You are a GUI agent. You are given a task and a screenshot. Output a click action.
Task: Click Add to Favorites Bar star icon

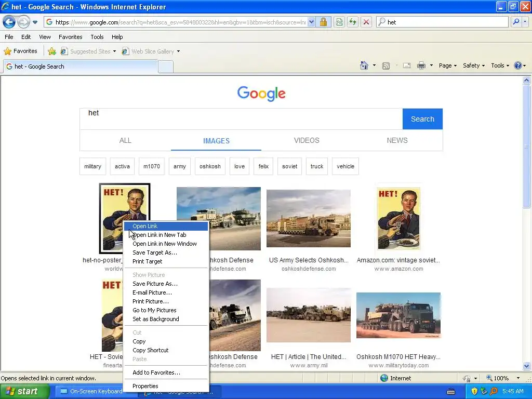click(x=52, y=51)
